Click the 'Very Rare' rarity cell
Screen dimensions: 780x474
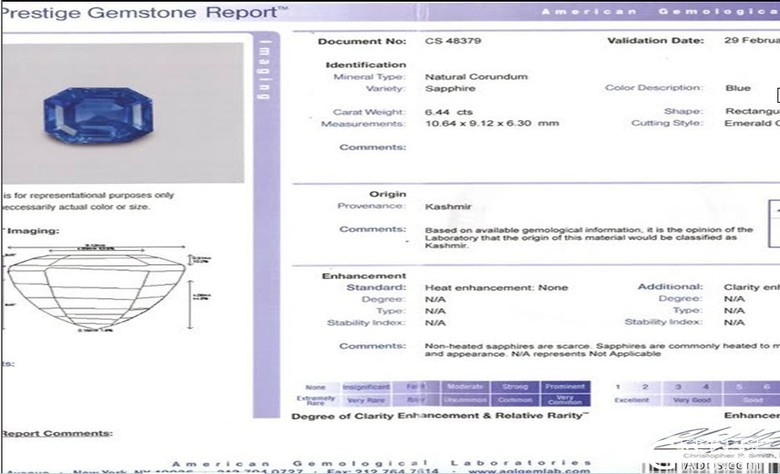coord(366,400)
